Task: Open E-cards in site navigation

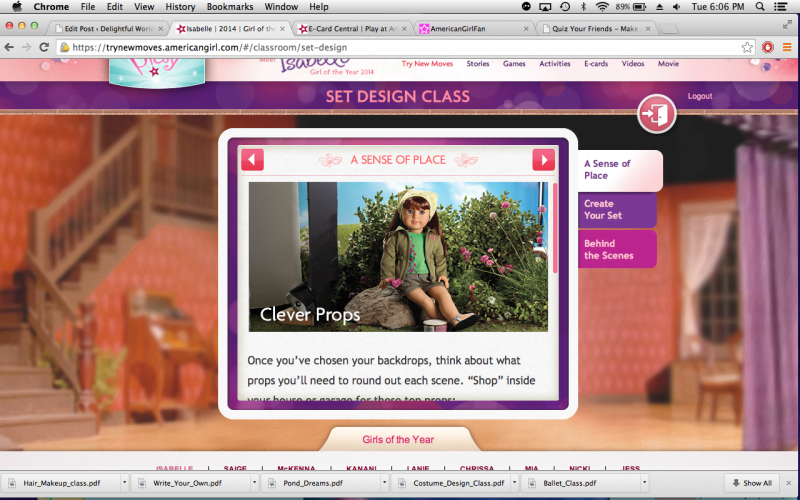Action: click(596, 64)
